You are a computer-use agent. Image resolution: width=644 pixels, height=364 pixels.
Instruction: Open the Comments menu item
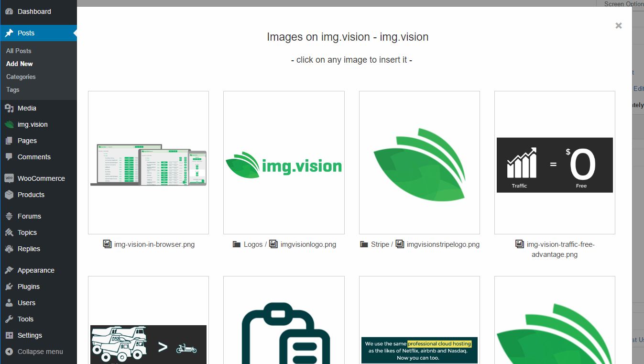[38, 157]
